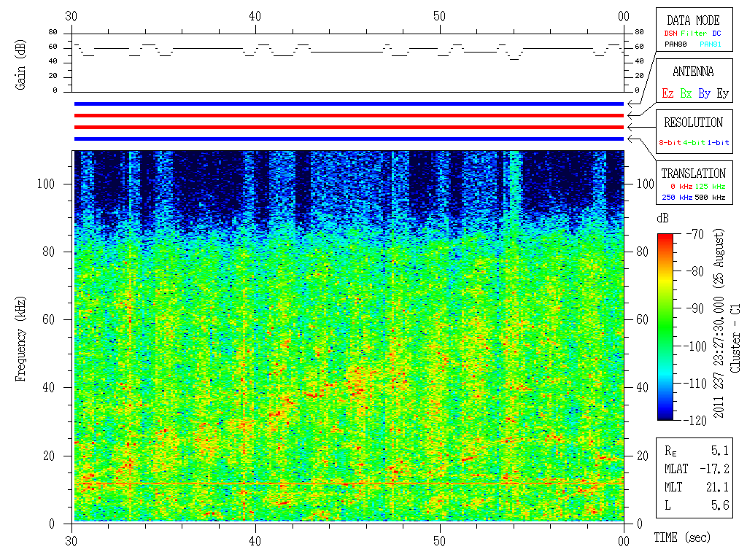This screenshot has width=747, height=560.
Task: Click the MLAT -17.2 ephemeris row
Action: [x=696, y=469]
